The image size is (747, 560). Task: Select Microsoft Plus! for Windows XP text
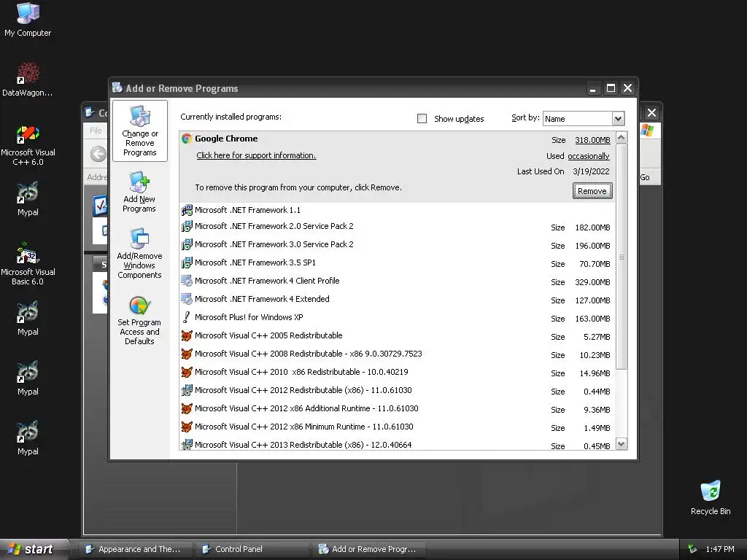pos(249,317)
